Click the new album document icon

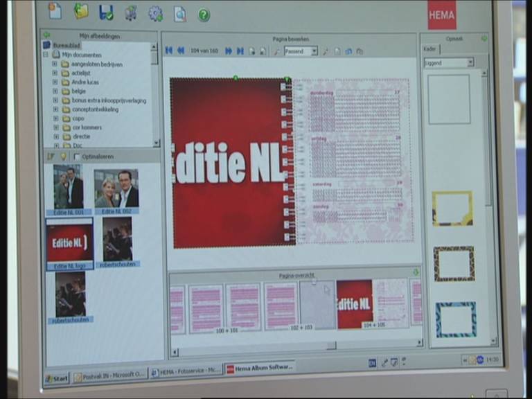55,11
